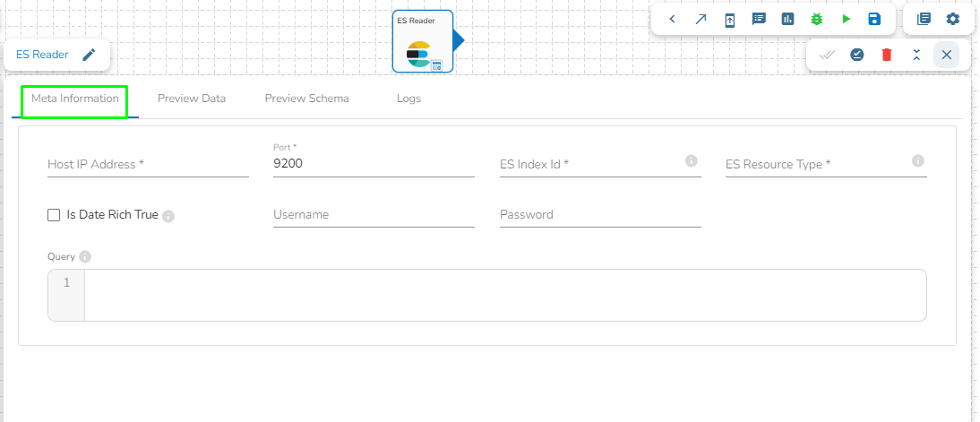Click the phone upload icon in toolbar
The height and width of the screenshot is (422, 980).
click(729, 20)
